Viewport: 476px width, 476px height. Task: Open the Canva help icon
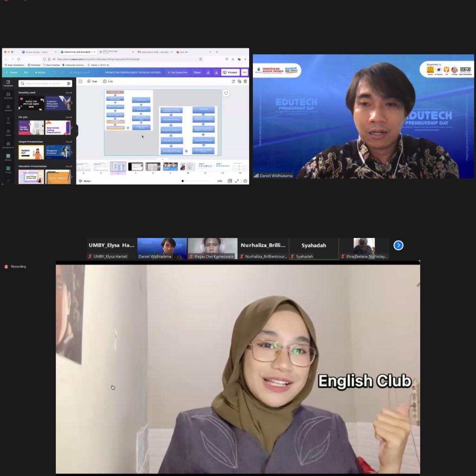(x=245, y=181)
